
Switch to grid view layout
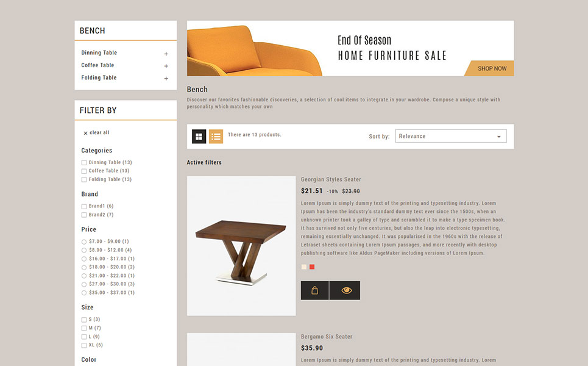click(x=199, y=137)
